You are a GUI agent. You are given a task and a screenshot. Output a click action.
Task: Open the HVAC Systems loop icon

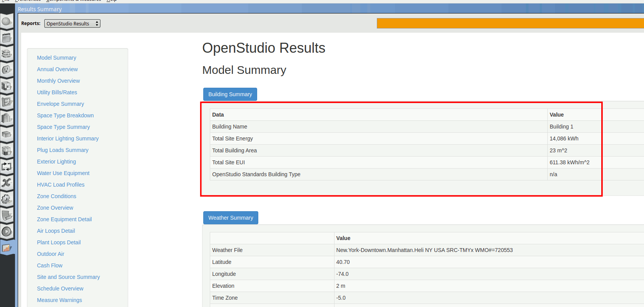(x=7, y=167)
